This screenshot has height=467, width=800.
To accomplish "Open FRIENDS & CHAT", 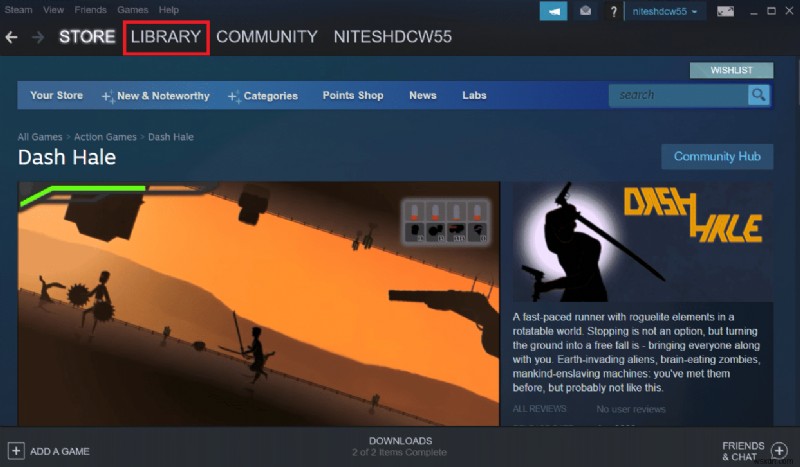I will (743, 451).
